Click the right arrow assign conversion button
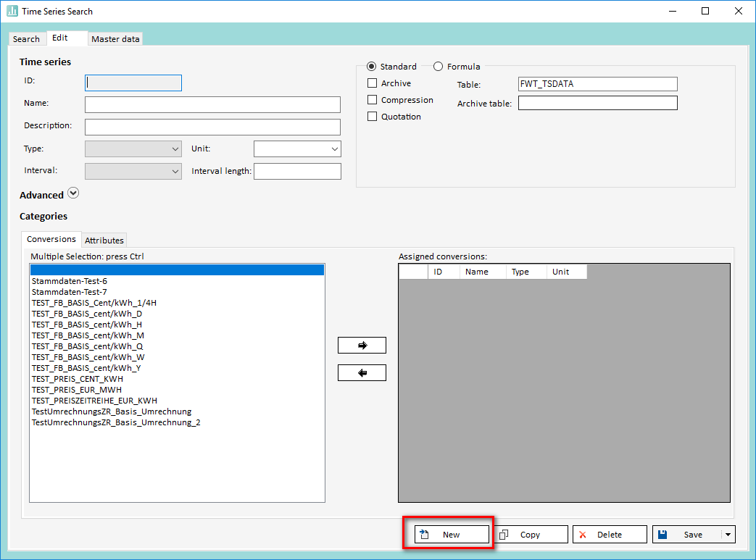The height and width of the screenshot is (560, 756). click(x=362, y=346)
